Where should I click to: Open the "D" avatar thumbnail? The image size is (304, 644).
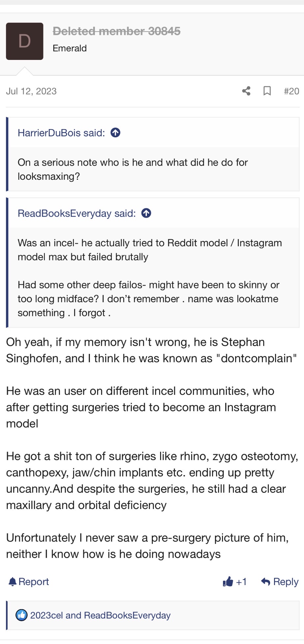click(25, 41)
